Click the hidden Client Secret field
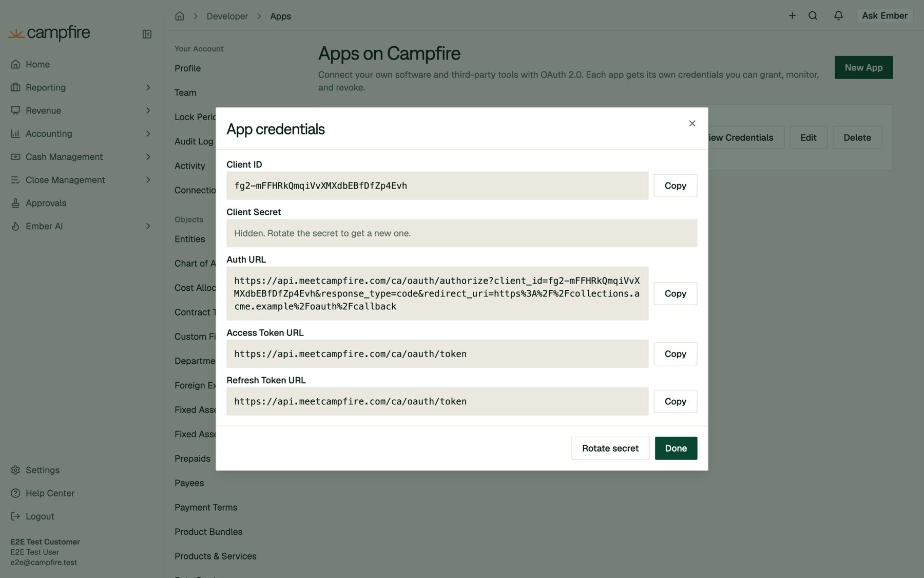The width and height of the screenshot is (924, 578). click(461, 233)
